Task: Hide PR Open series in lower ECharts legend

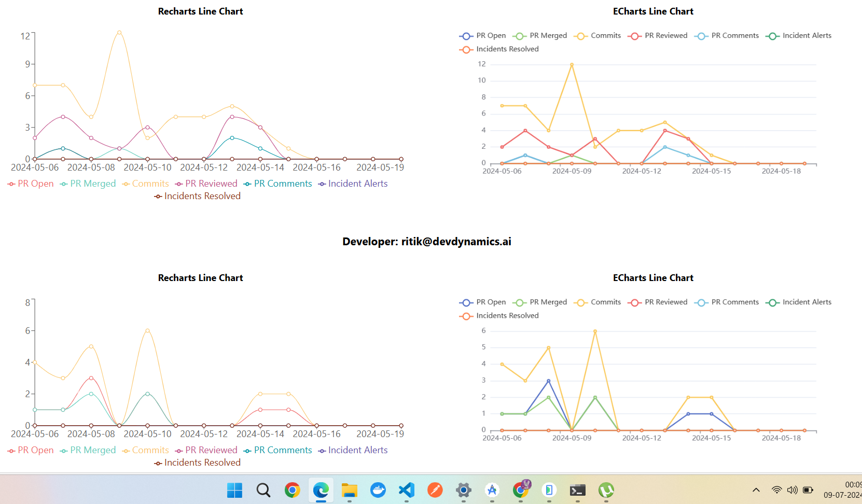Action: point(483,302)
